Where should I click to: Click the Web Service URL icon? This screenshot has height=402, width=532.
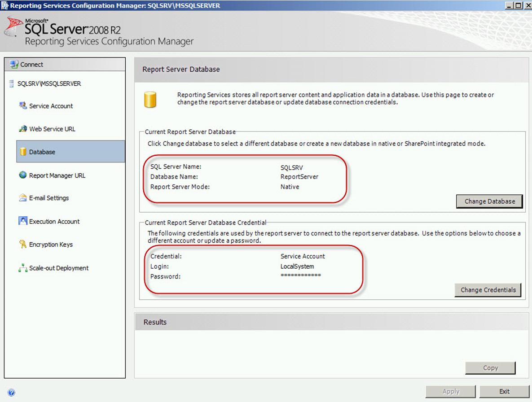pyautogui.click(x=23, y=128)
